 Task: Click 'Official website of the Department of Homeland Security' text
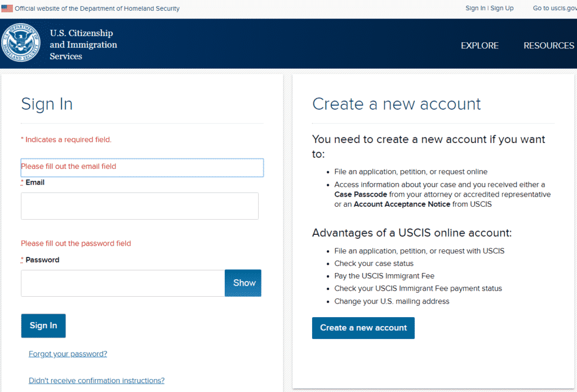click(97, 8)
